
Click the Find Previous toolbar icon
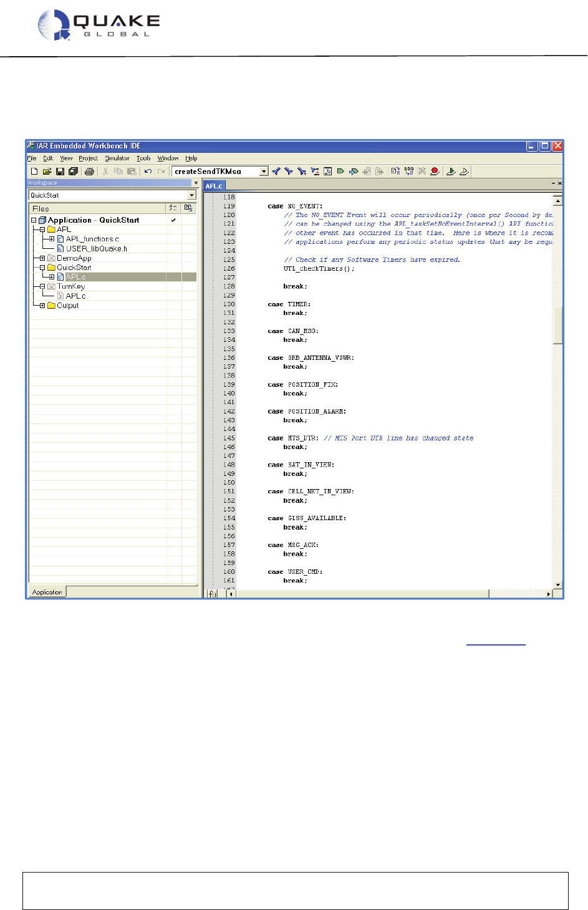click(x=276, y=171)
